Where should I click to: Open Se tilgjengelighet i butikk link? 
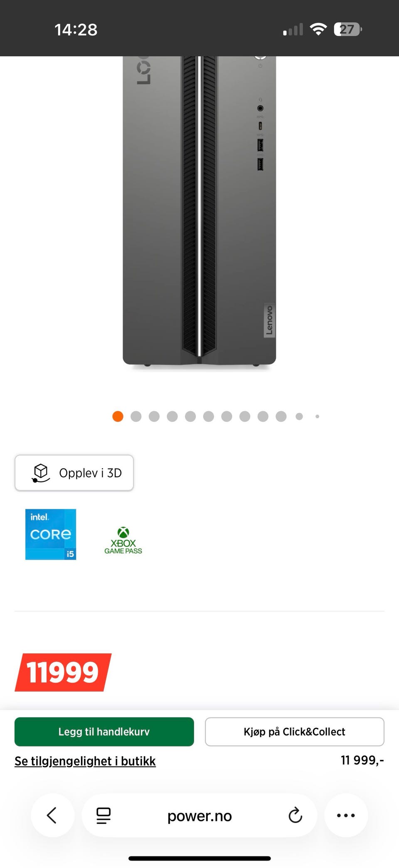pos(85,761)
